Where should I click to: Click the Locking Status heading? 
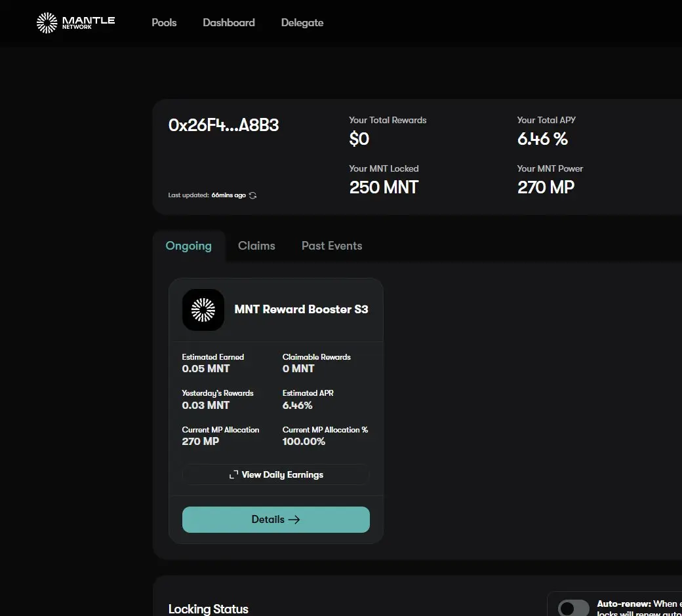pos(209,609)
